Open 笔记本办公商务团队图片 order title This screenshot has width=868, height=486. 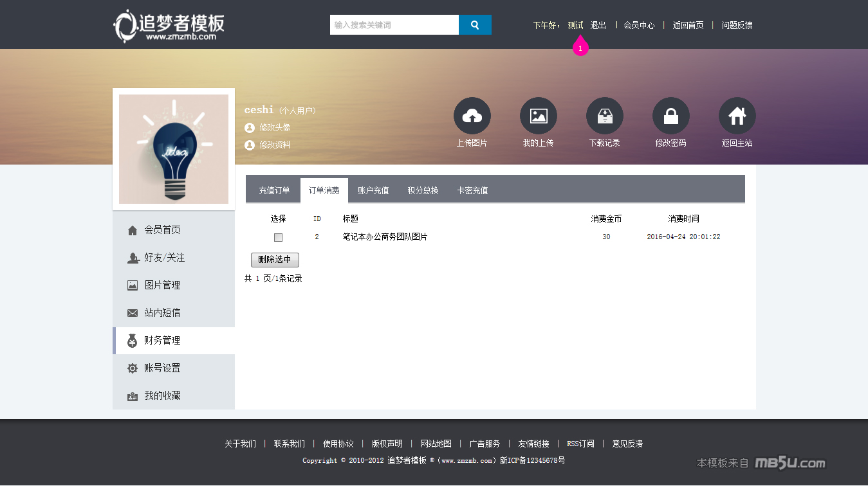(x=385, y=237)
